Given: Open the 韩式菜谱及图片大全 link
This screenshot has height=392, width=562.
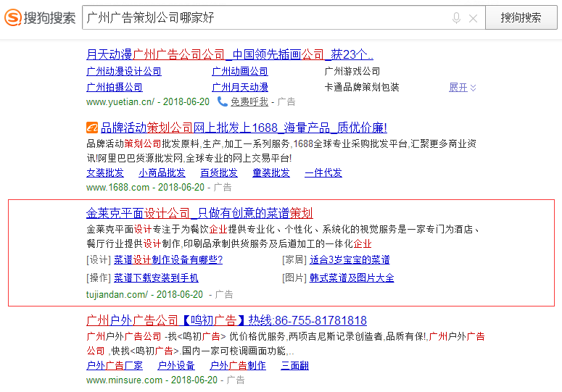Looking at the screenshot, I should (x=352, y=278).
